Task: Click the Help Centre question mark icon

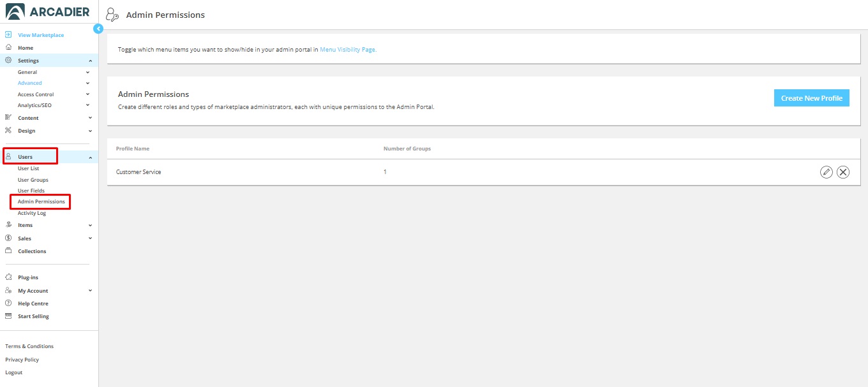Action: pyautogui.click(x=8, y=303)
